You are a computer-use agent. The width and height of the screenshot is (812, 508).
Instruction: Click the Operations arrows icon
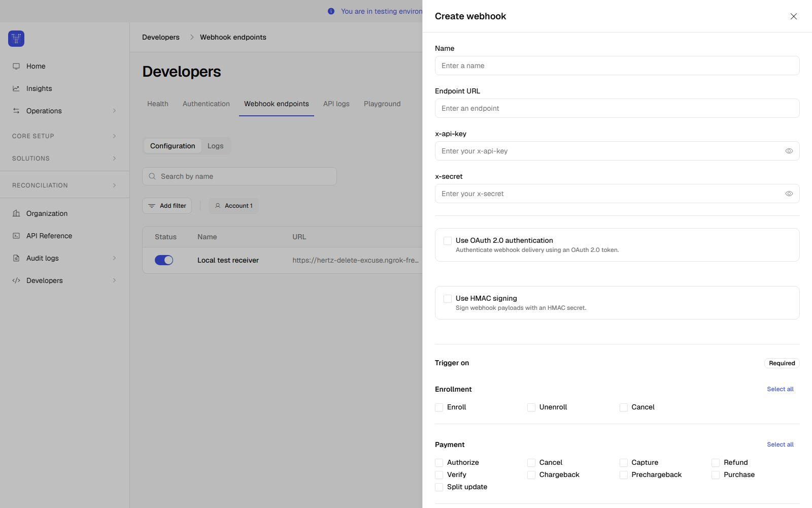(16, 111)
